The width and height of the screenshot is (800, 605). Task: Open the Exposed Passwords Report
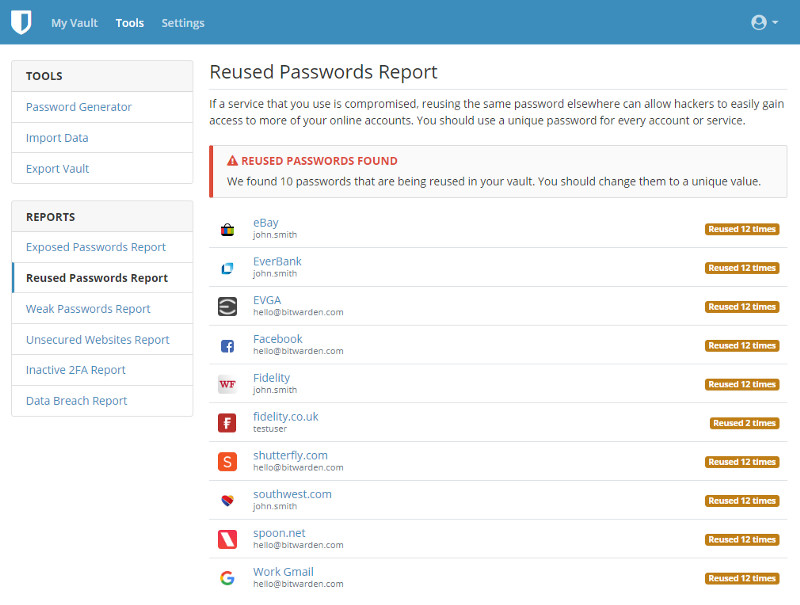pyautogui.click(x=96, y=247)
